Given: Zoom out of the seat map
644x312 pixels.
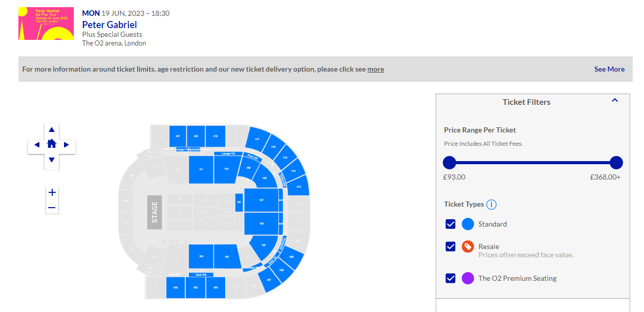Looking at the screenshot, I should click(52, 207).
